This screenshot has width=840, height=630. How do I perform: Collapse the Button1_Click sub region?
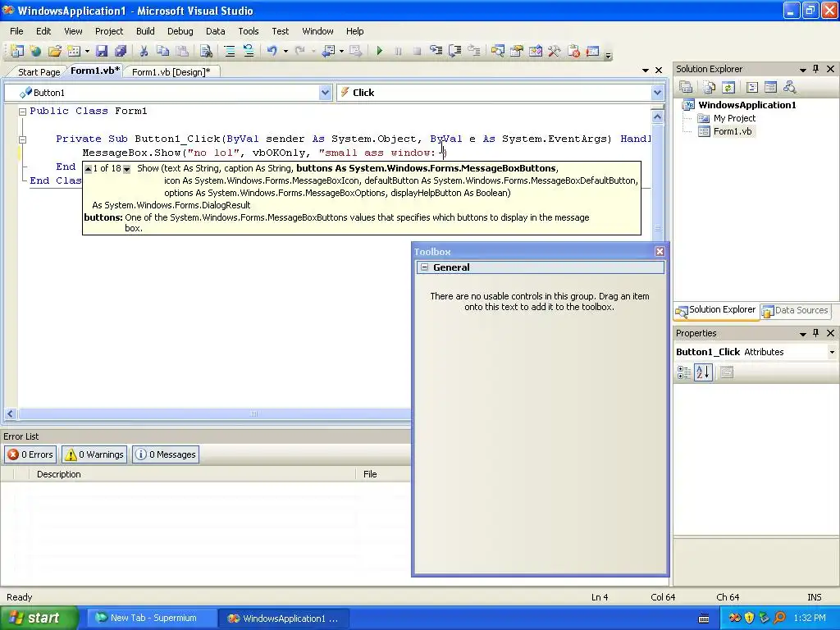(22, 139)
